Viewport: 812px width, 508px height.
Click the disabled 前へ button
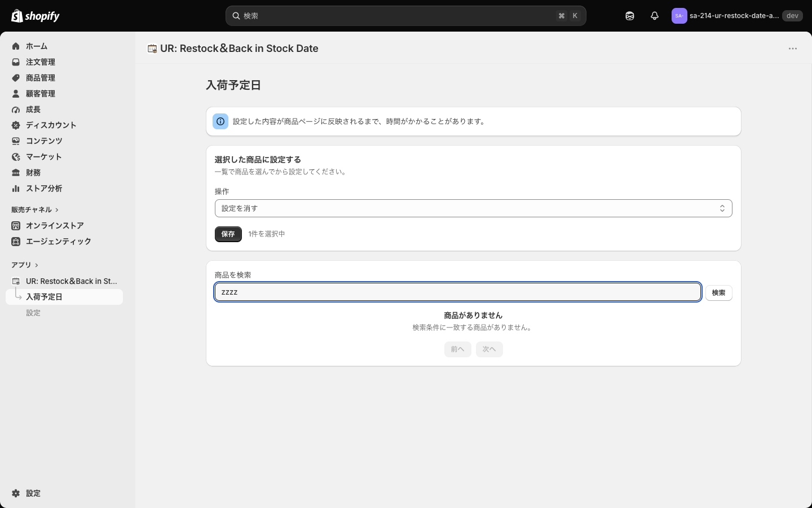458,349
